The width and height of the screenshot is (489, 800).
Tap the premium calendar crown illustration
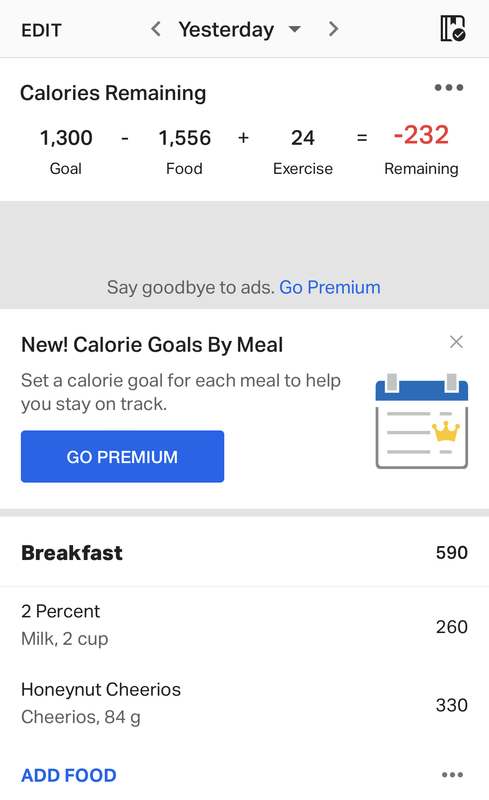[x=422, y=421]
